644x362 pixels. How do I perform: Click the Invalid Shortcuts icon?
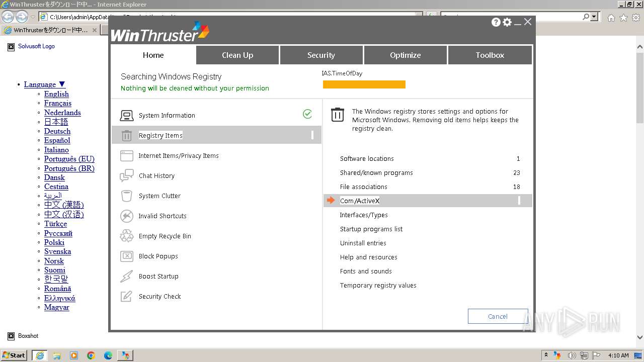tap(127, 216)
